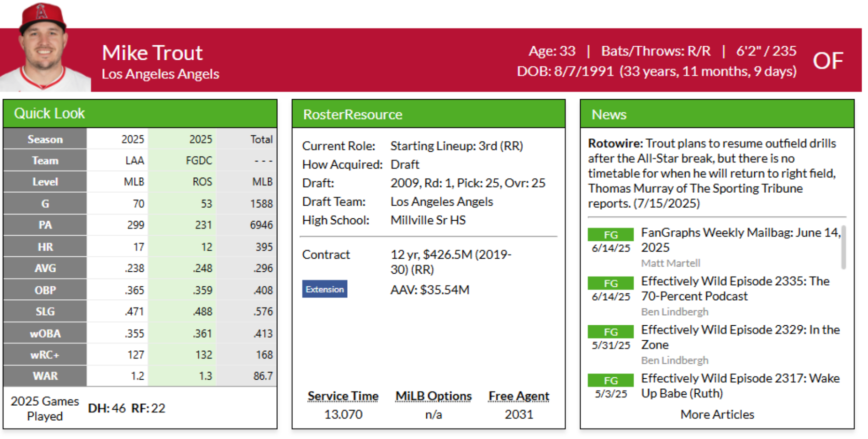Click the news list scrollbar
Viewport: 868px width, 439px height.
pos(843,247)
